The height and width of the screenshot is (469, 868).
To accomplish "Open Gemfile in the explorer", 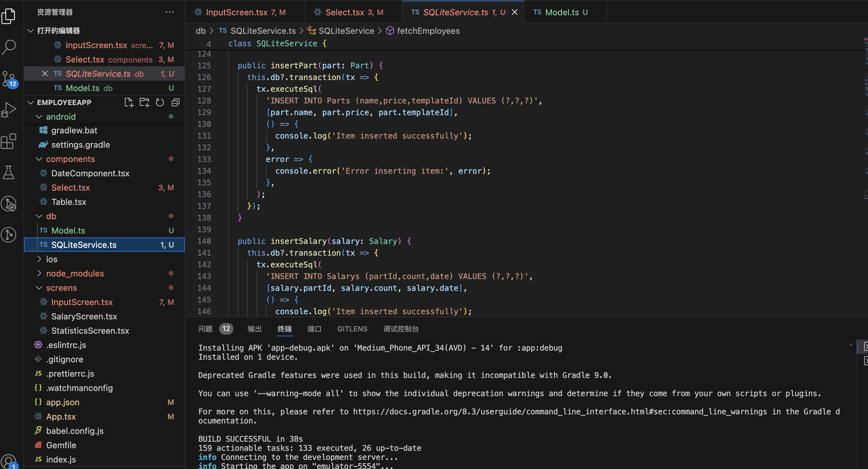I will coord(104,445).
